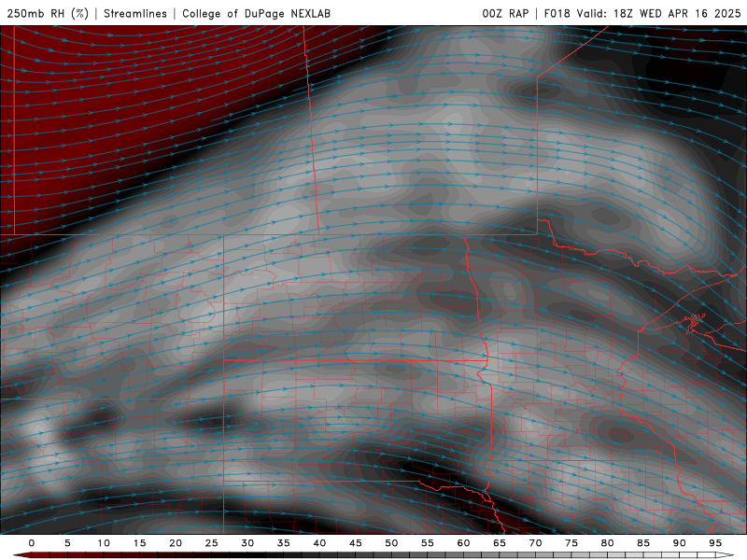The height and width of the screenshot is (560, 747).
Task: Click the '80' label on color scale
Action: 607,543
